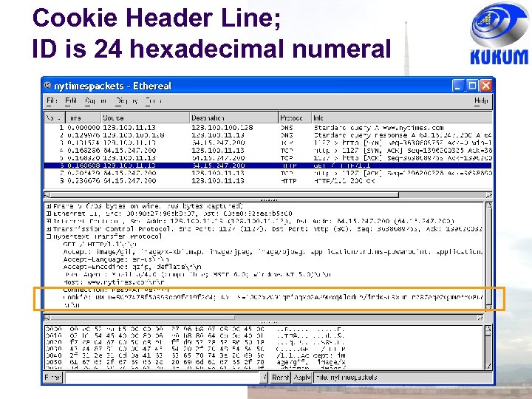
Task: Collapse the Hypertext Transfer Protocol tree node
Action: (x=49, y=236)
